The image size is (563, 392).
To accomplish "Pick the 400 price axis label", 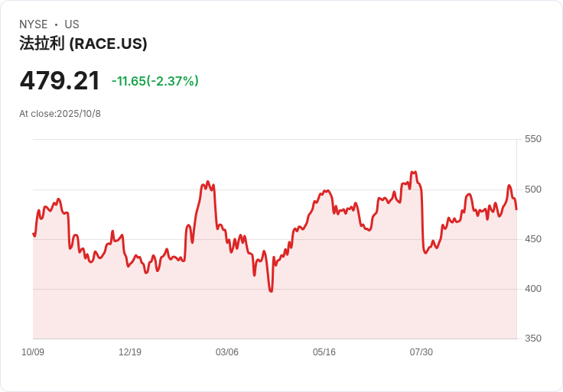I will click(x=532, y=289).
